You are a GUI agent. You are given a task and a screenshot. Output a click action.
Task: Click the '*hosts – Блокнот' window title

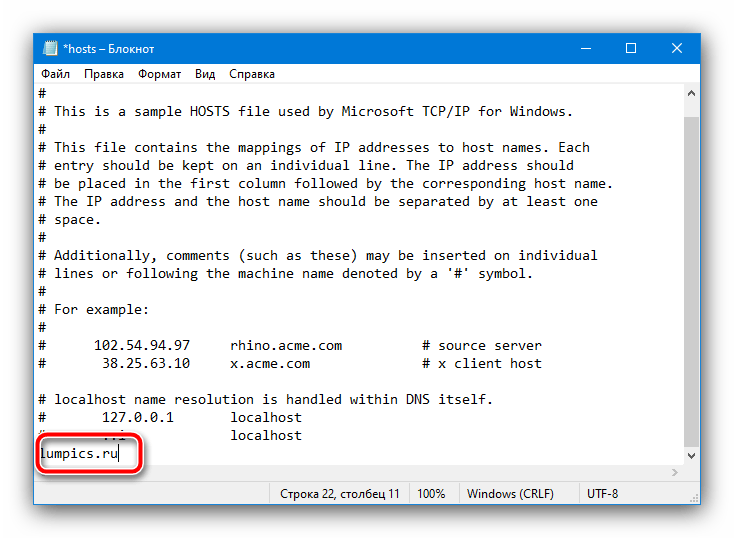point(109,49)
